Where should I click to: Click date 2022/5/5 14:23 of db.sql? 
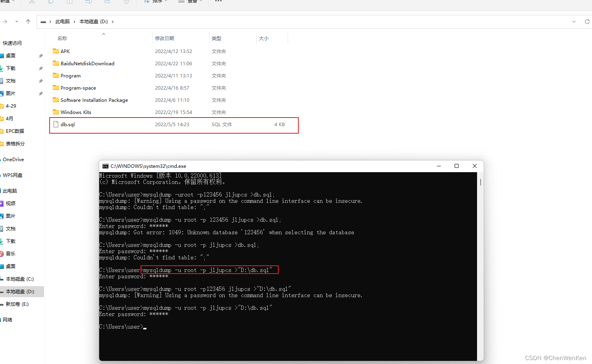pos(172,125)
